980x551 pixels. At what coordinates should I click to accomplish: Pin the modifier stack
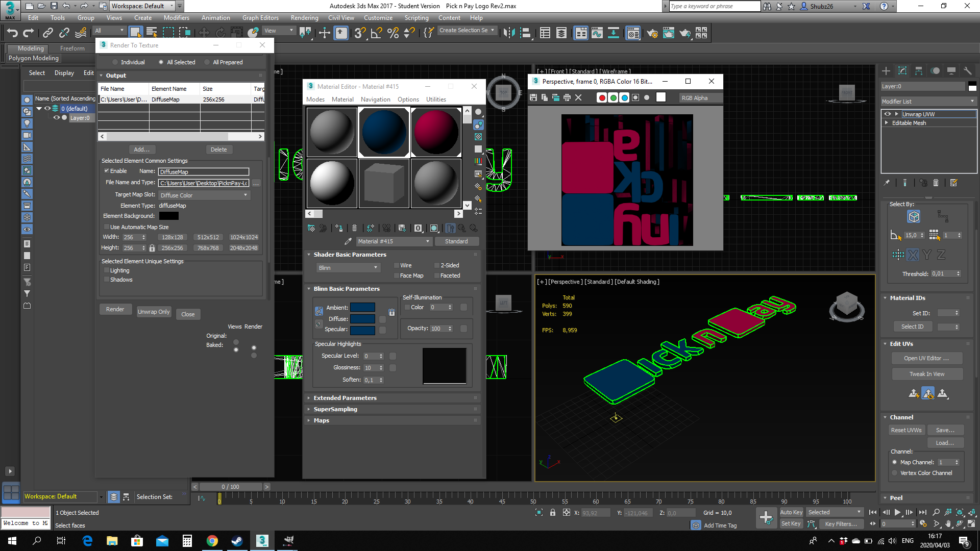click(887, 183)
